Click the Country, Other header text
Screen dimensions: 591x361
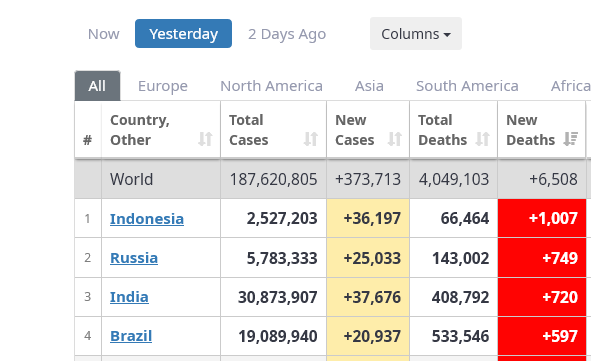[140, 130]
